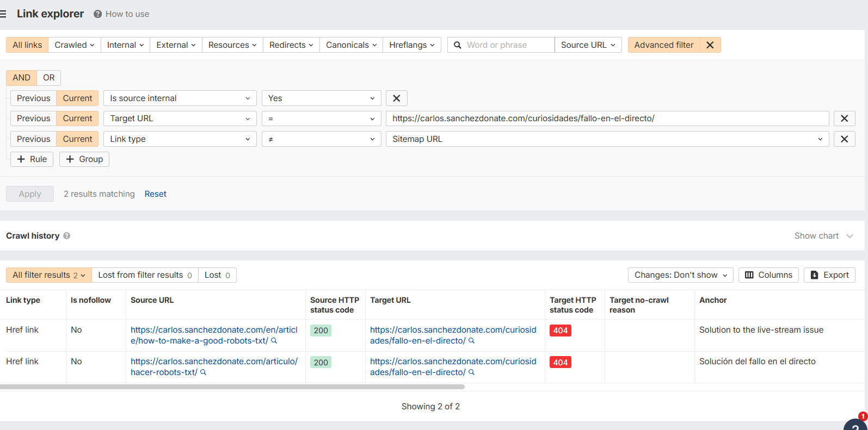The height and width of the screenshot is (430, 868).
Task: Close the Advanced filter with X icon
Action: [710, 45]
